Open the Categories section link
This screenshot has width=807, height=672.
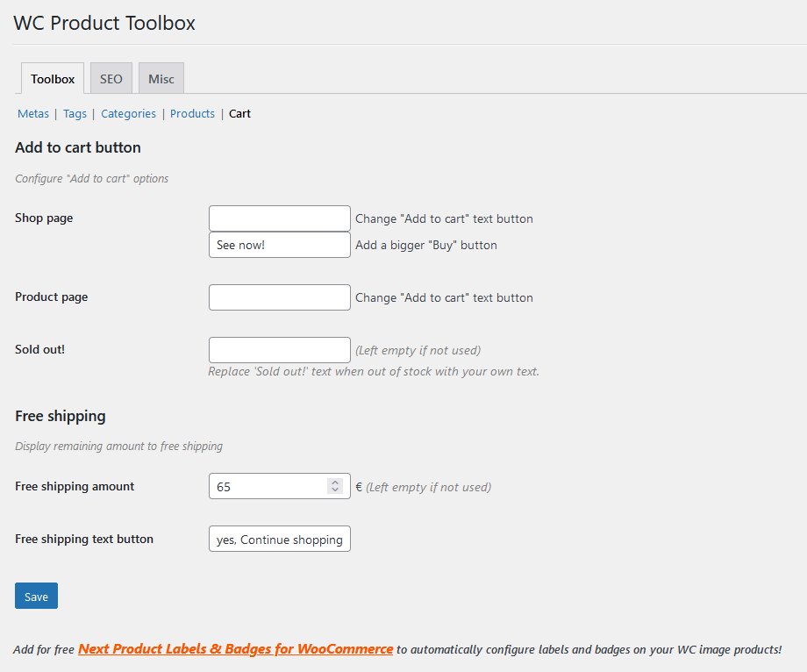[128, 114]
